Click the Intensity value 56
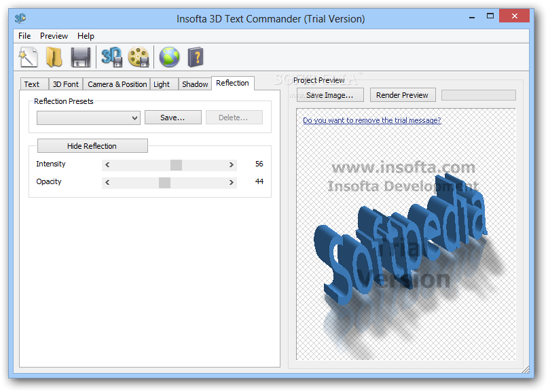 pos(259,164)
